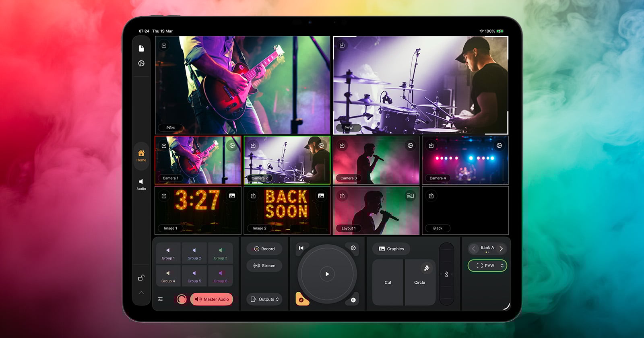Open the document icon in left sidebar
This screenshot has width=644, height=338.
pos(141,49)
